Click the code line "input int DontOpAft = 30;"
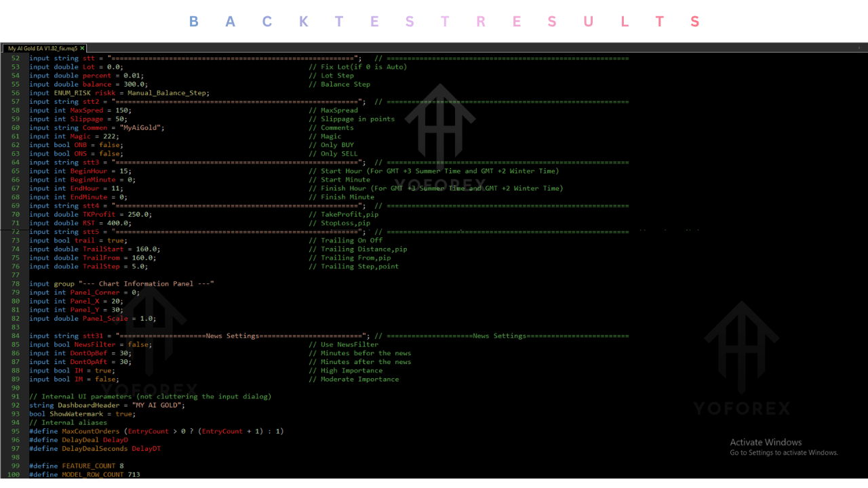 (80, 362)
